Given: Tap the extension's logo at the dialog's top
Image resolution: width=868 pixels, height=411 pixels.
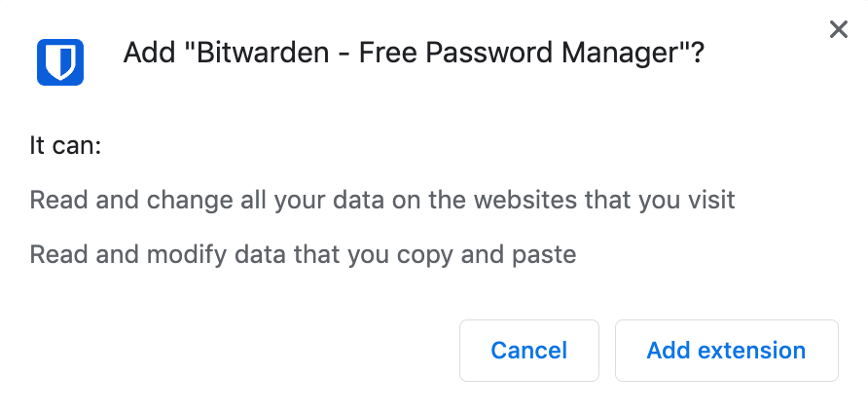Looking at the screenshot, I should pos(59,62).
